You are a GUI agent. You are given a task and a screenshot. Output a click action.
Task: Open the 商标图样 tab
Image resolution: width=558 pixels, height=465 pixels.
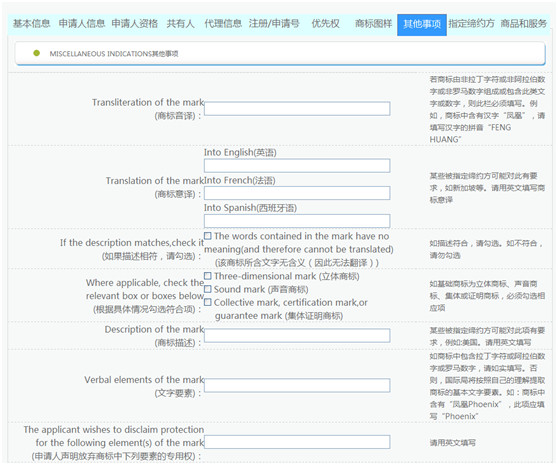(x=373, y=23)
